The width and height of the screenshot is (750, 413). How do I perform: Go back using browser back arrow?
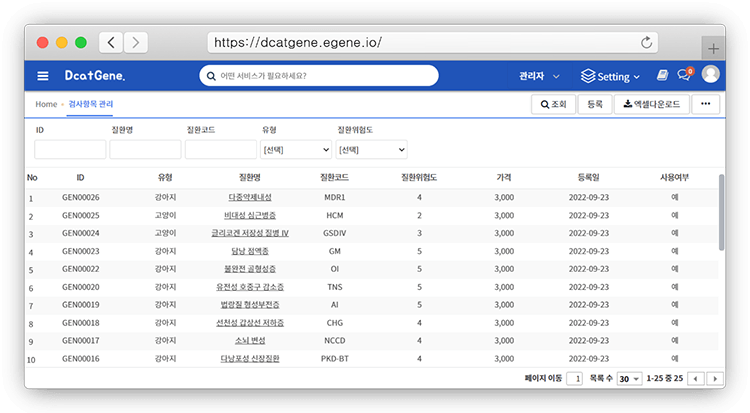110,43
